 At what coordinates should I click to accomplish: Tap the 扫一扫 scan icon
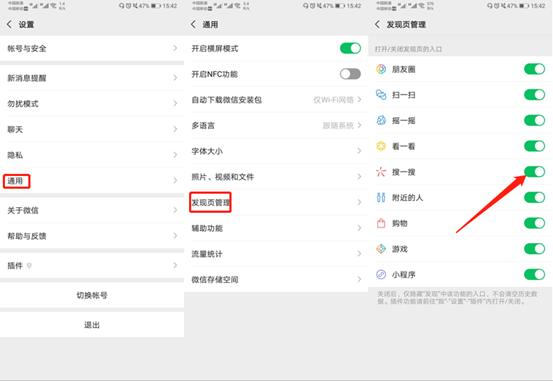click(381, 95)
